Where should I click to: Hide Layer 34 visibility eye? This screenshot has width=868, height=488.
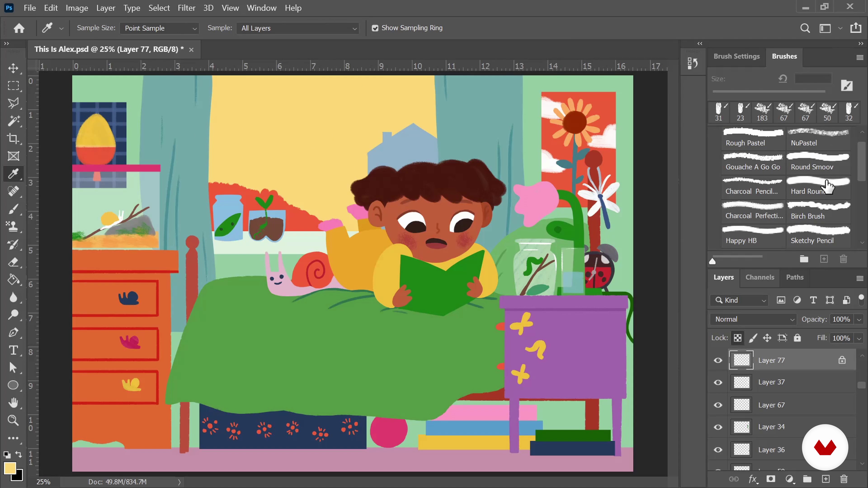(x=718, y=427)
